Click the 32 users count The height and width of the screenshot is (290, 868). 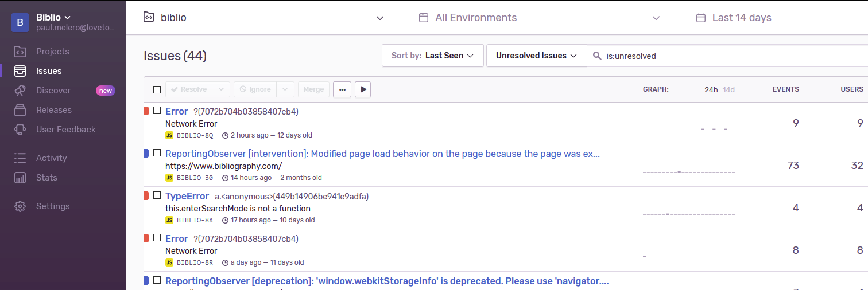coord(857,166)
